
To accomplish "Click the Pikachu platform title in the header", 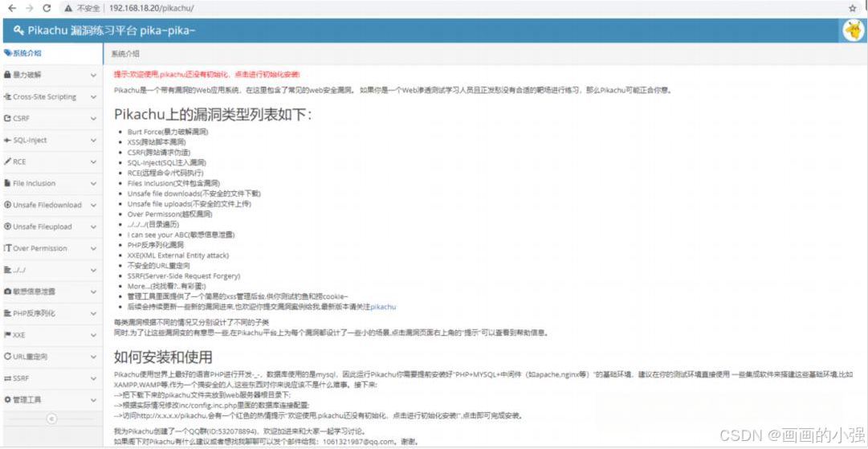I will click(x=112, y=30).
